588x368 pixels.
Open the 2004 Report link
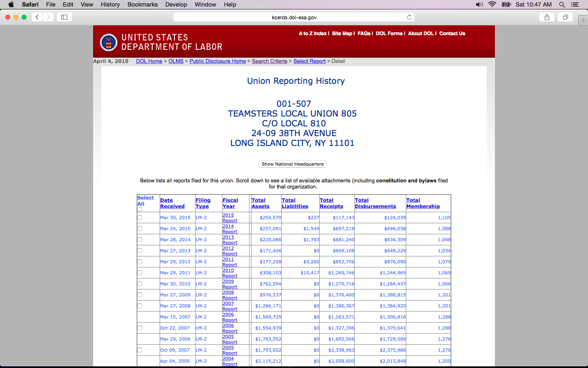click(230, 361)
